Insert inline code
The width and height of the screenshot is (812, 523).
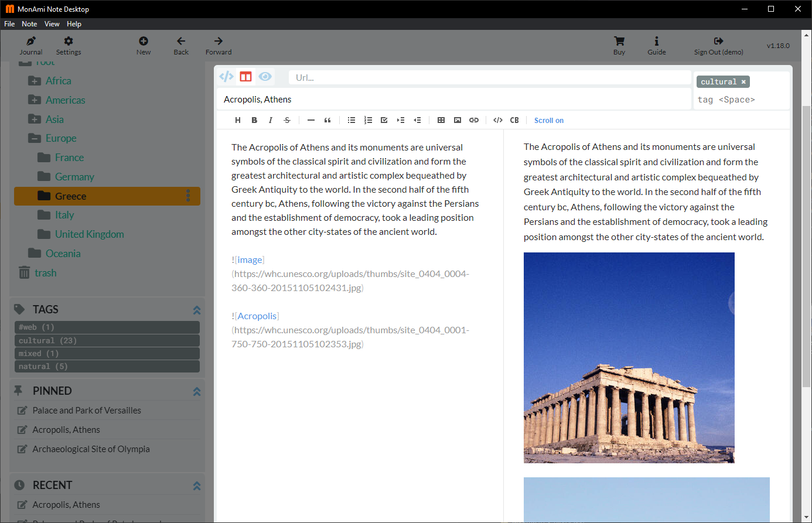tap(498, 120)
